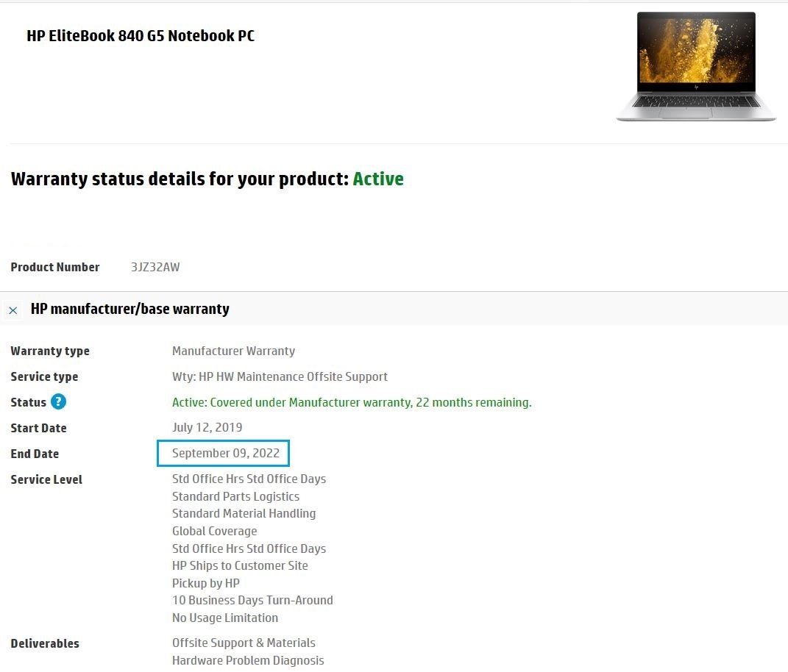Select Wty: HP HW Maintenance Offsite Support
Viewport: 788px width, 672px height.
[280, 376]
